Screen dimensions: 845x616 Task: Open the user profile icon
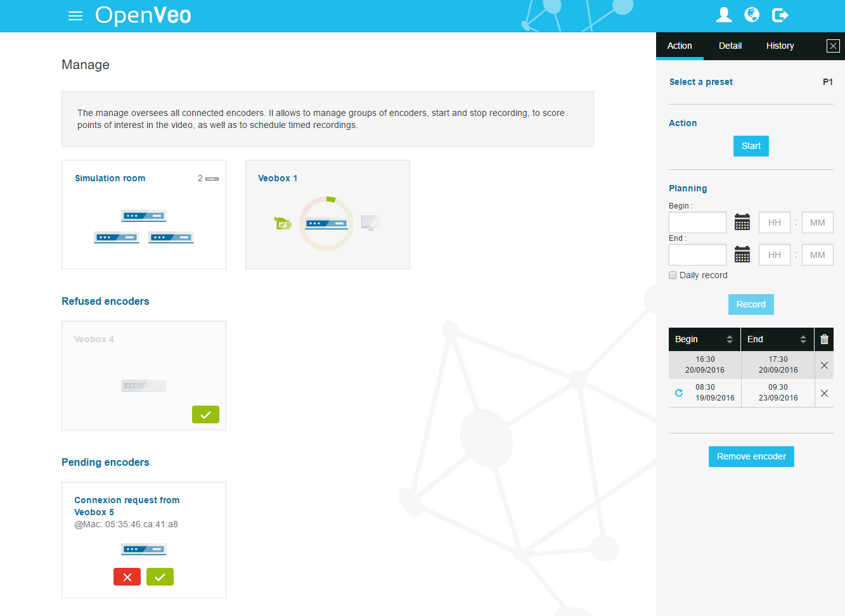point(724,15)
